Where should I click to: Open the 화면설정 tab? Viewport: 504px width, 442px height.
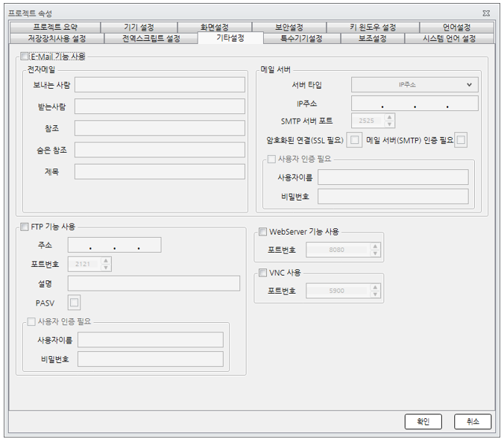point(215,28)
